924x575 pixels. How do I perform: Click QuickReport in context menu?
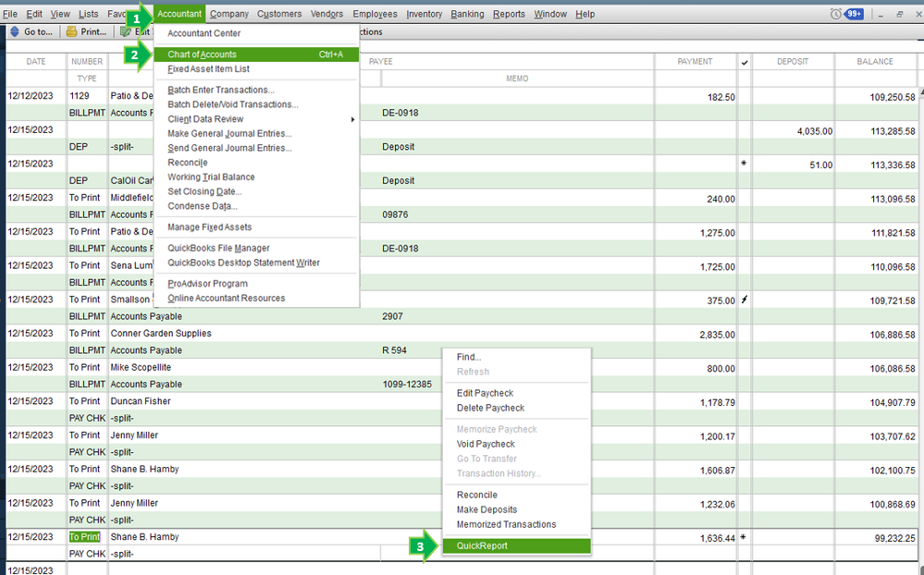coord(516,545)
